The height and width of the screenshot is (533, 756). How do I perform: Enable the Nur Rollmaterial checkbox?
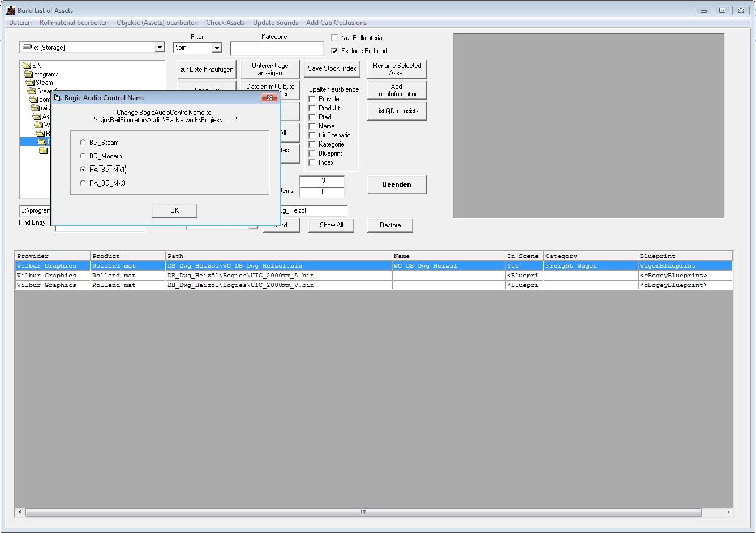(334, 38)
